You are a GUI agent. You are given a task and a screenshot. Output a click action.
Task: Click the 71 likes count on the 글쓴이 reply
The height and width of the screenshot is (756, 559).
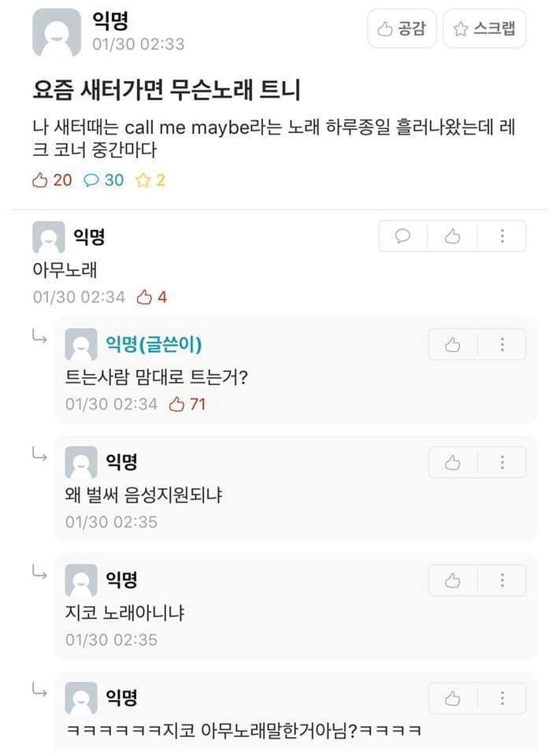(187, 404)
